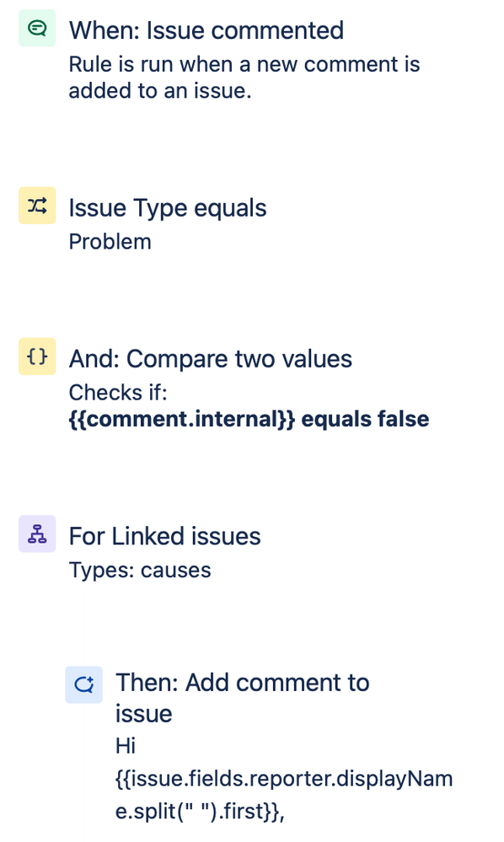Select the Types: causes link type text

(140, 571)
